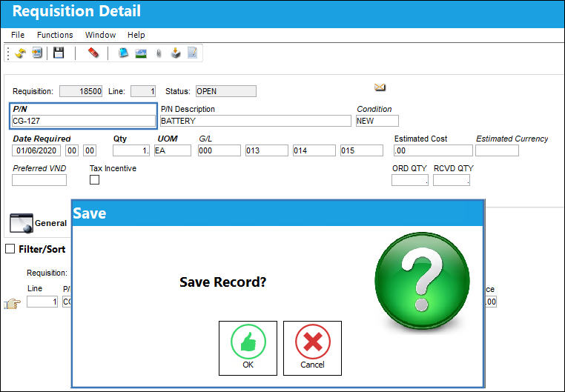Screen dimensions: 565x392
Task: Click the ORD QTY field
Action: (x=410, y=180)
